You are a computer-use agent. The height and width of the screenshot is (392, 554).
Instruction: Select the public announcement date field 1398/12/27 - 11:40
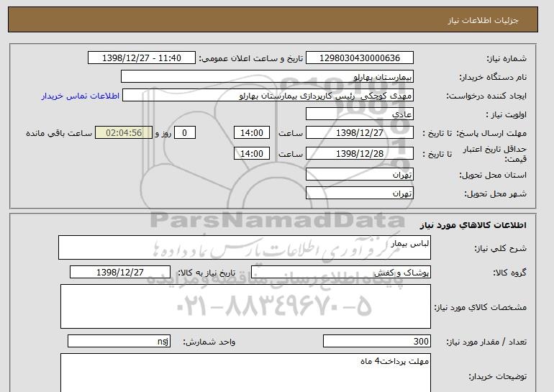[x=142, y=58]
